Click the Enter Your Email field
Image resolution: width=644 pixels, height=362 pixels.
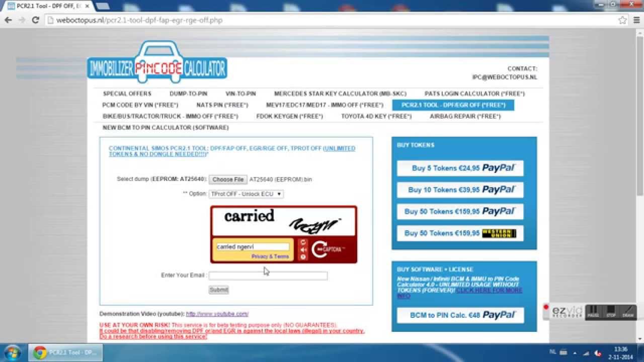268,276
